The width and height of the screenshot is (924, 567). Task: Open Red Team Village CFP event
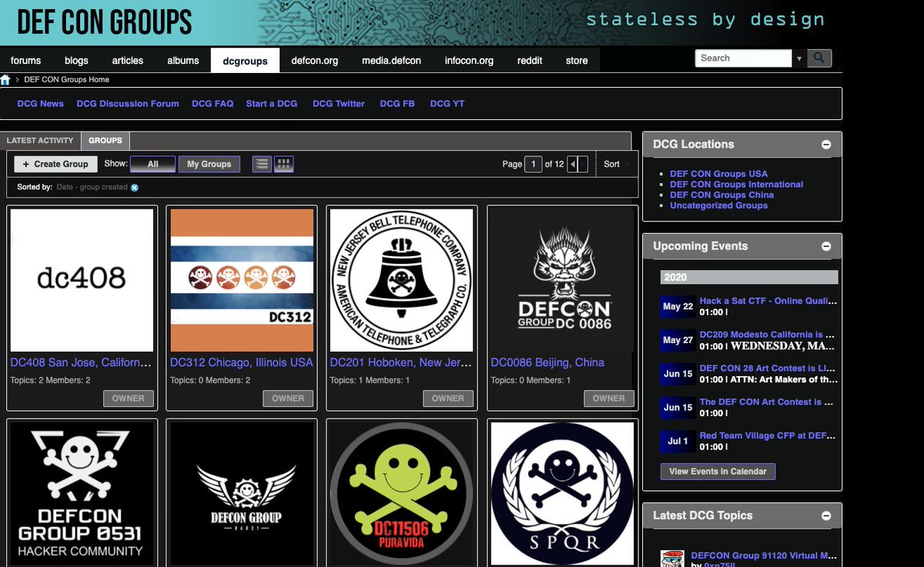tap(768, 435)
